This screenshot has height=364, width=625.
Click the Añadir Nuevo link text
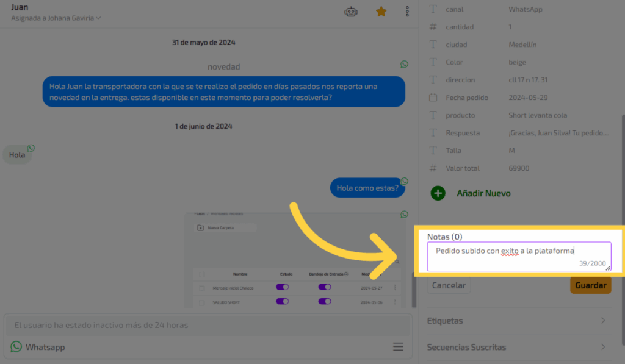click(483, 193)
